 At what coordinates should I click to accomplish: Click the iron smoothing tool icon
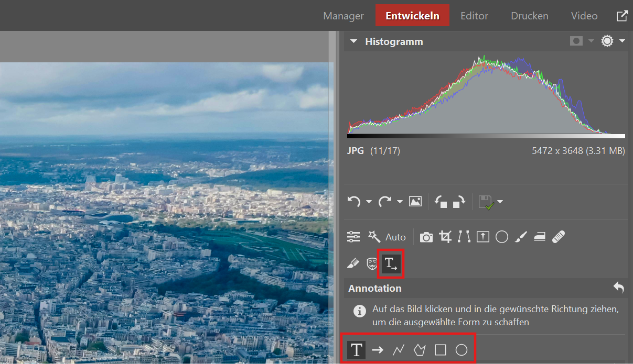[539, 237]
